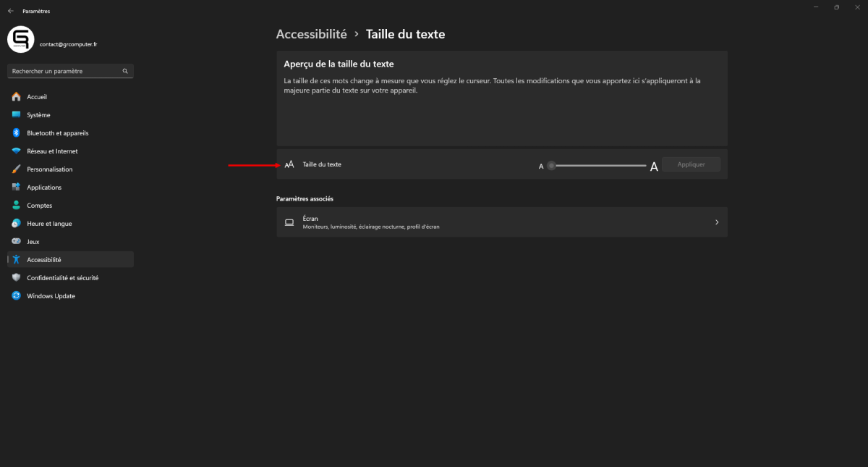Viewport: 868px width, 467px height.
Task: Click the Heure et langue clock icon
Action: 16,224
